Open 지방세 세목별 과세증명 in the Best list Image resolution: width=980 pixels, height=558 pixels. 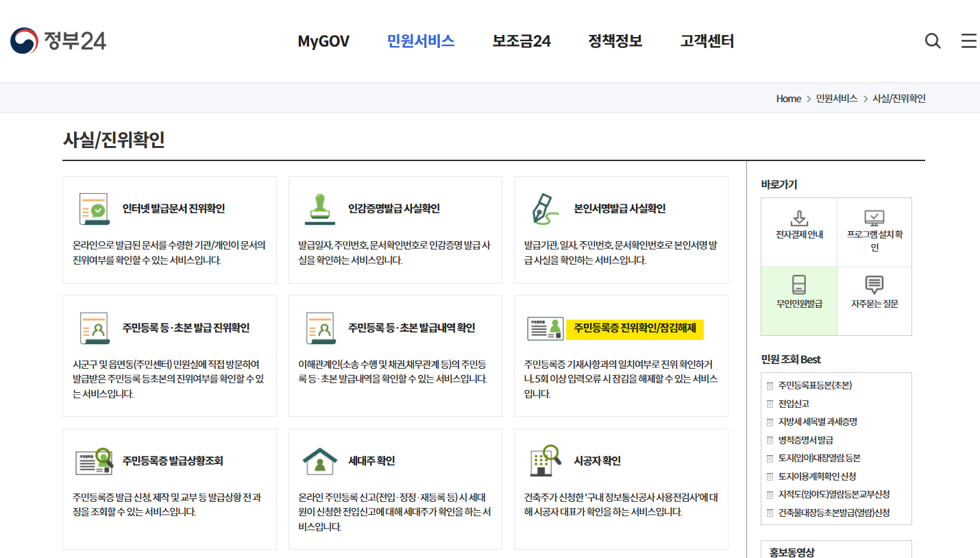tap(818, 422)
